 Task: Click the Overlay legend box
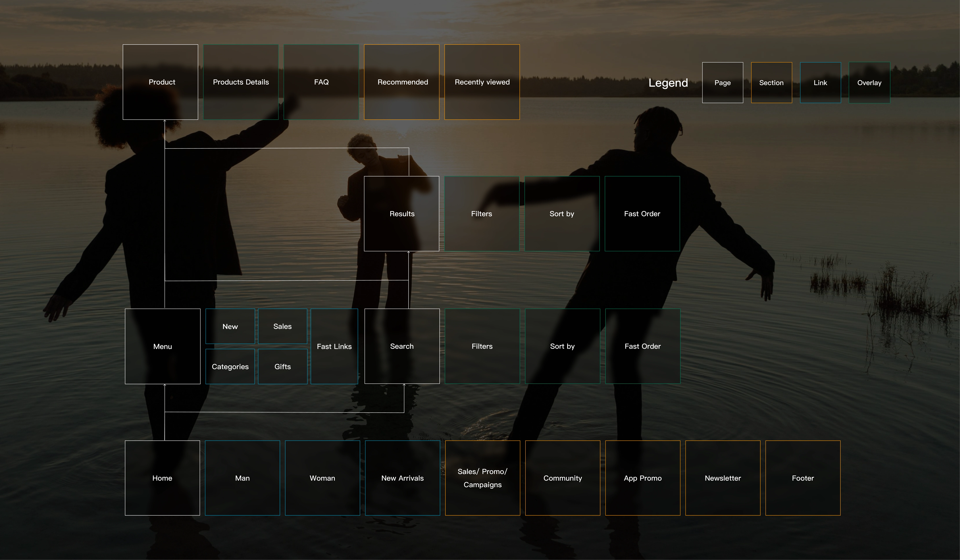(x=869, y=83)
